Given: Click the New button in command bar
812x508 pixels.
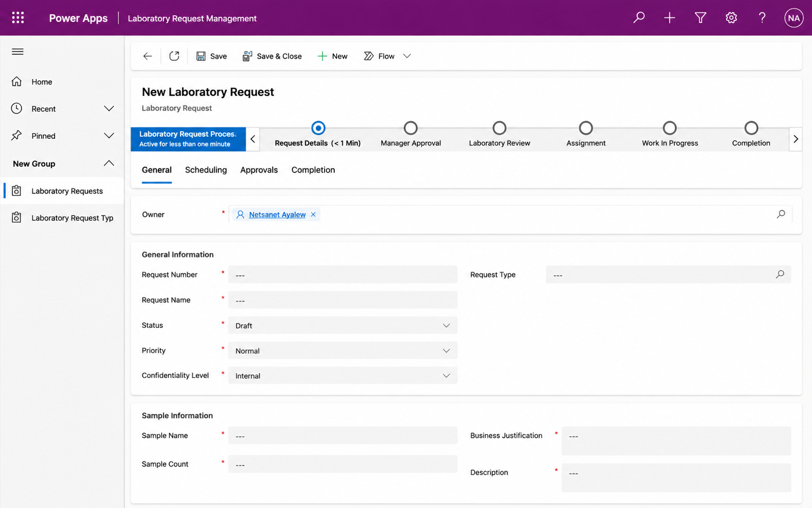Looking at the screenshot, I should coord(332,56).
